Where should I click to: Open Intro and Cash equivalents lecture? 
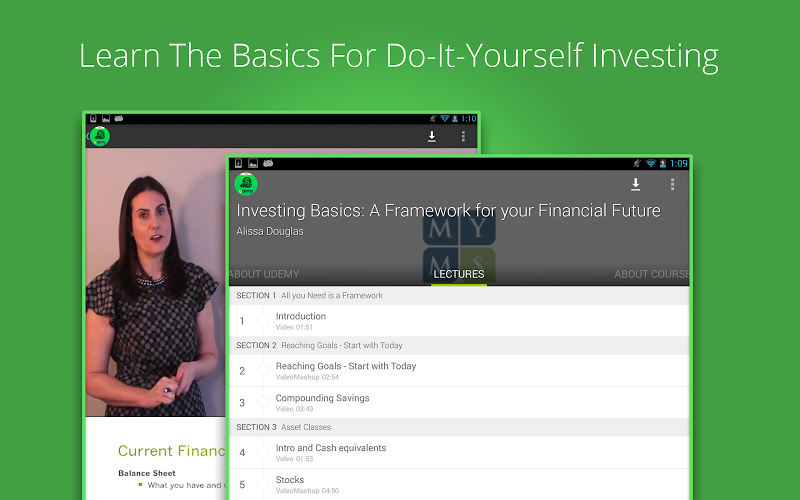click(x=459, y=453)
